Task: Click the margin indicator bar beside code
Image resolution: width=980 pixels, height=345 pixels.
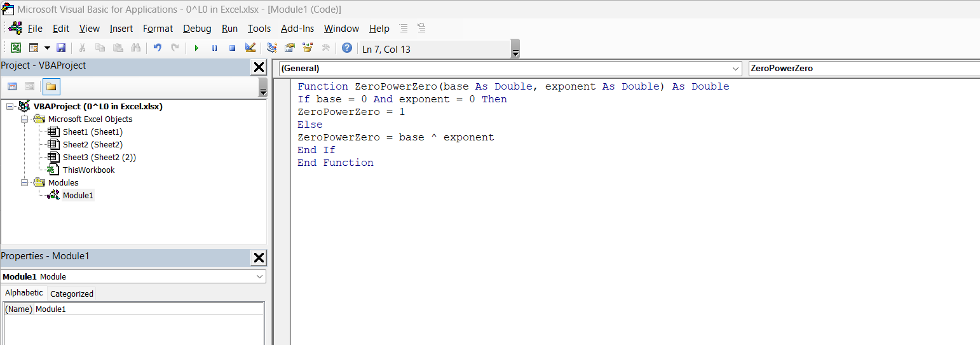Action: [x=282, y=212]
